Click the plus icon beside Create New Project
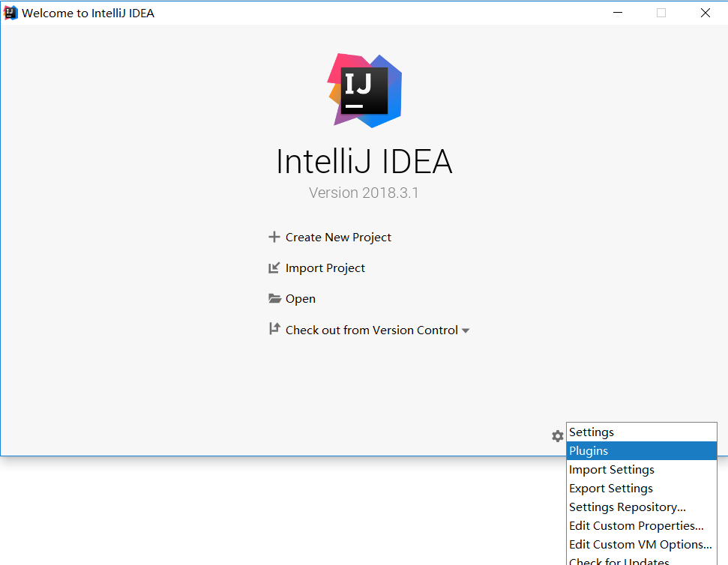728x565 pixels. [274, 237]
